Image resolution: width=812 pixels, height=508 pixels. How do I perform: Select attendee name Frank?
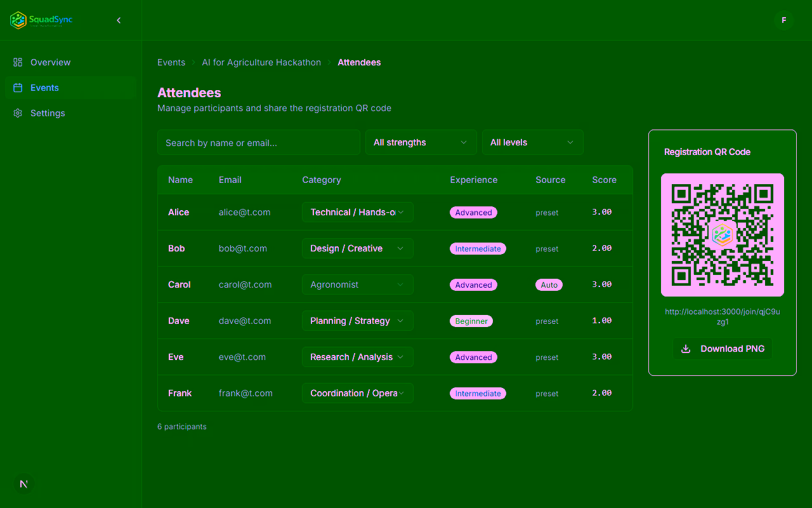pos(180,393)
